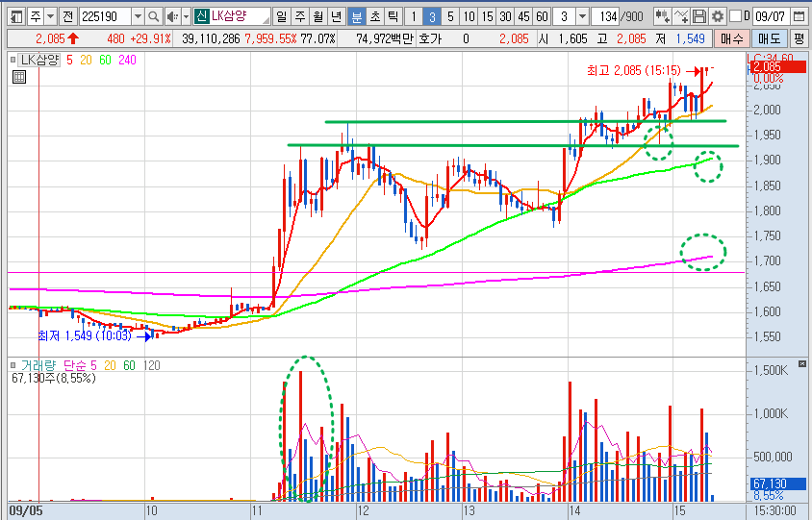Screen dimensions: 812x520
Task: Click the date field 09/07
Action: pos(771,17)
